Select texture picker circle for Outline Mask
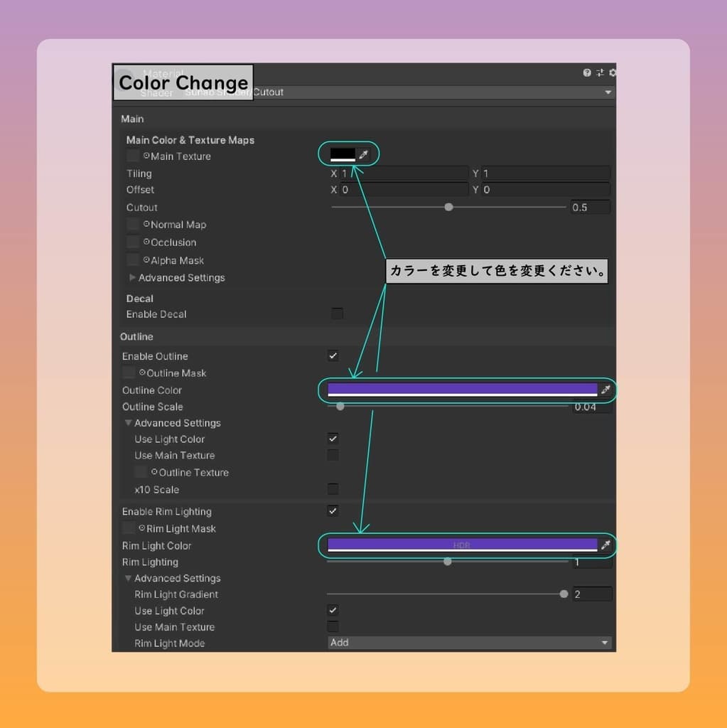This screenshot has height=728, width=727. [x=142, y=373]
